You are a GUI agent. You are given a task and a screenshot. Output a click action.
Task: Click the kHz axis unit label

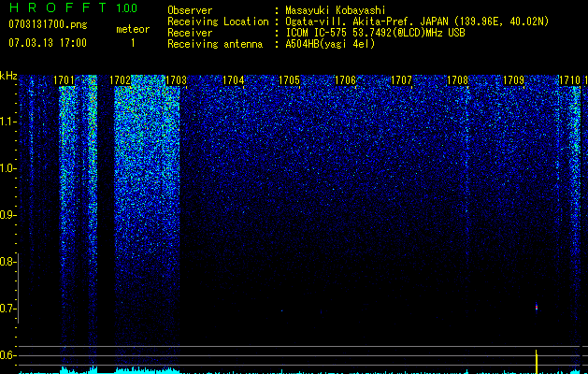coord(8,76)
